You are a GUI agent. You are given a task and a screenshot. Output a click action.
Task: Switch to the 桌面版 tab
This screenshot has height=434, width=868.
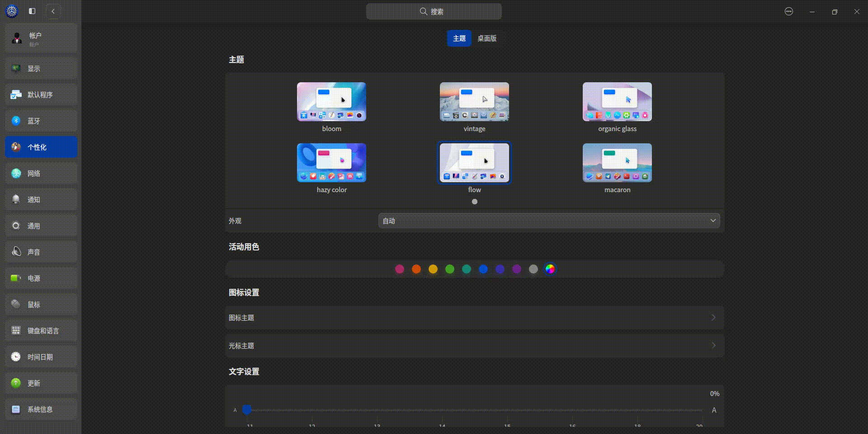[x=487, y=38]
